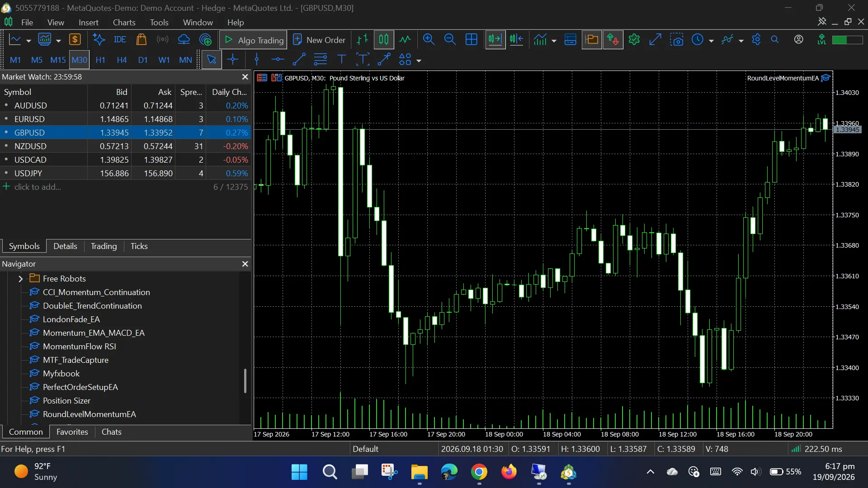Toggle chart shift from right border
The height and width of the screenshot is (488, 868).
(516, 40)
